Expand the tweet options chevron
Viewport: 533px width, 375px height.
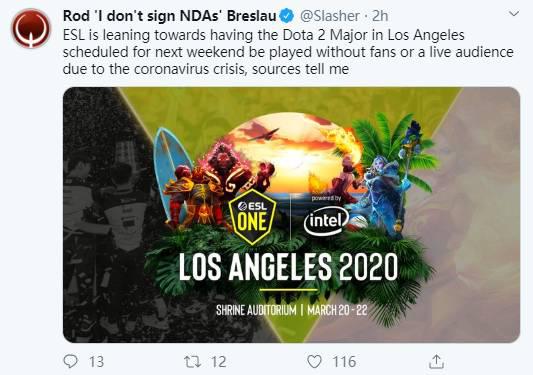click(514, 14)
